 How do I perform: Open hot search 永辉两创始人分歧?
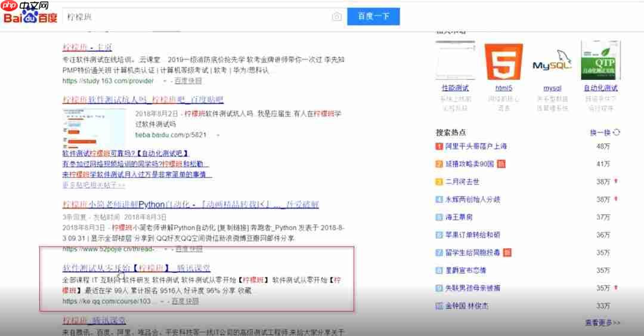[x=473, y=199]
